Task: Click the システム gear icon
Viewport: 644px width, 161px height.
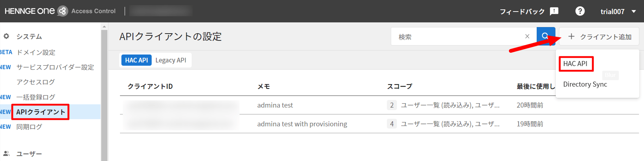Action: [x=6, y=36]
